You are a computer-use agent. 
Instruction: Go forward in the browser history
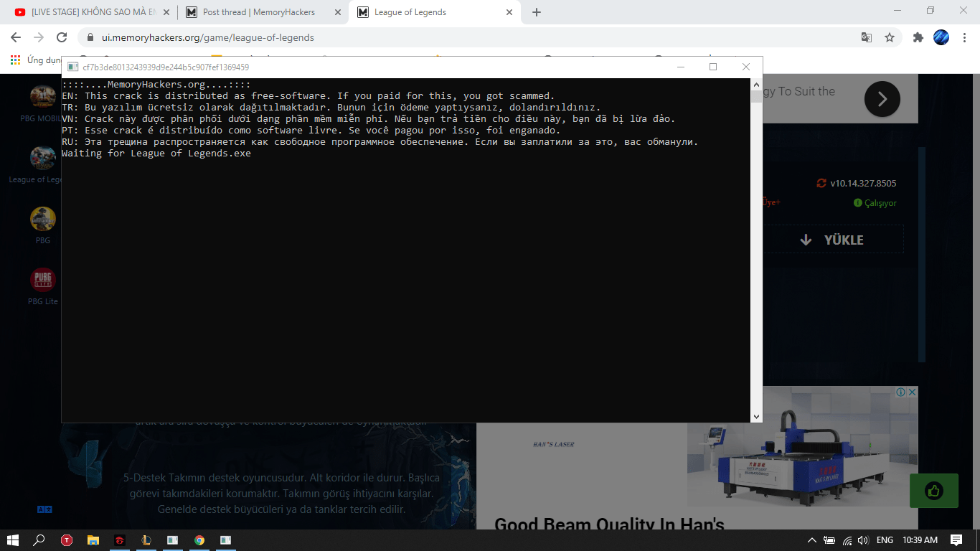point(39,37)
